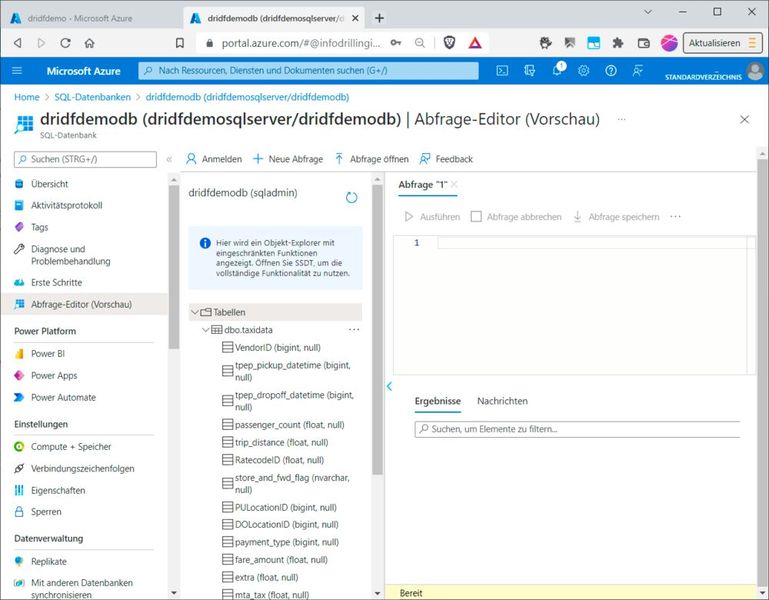
Task: Collapse the dbo.taxidata table node
Action: (x=205, y=330)
